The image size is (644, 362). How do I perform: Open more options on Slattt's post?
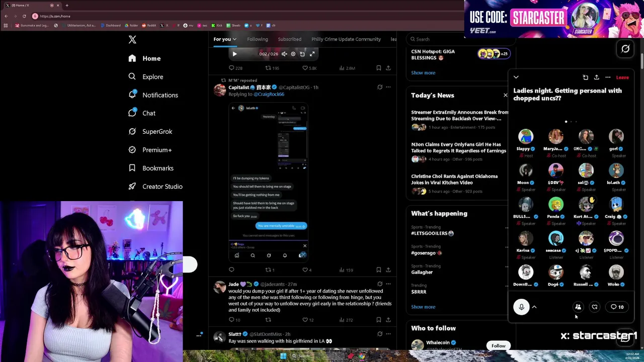(x=388, y=334)
